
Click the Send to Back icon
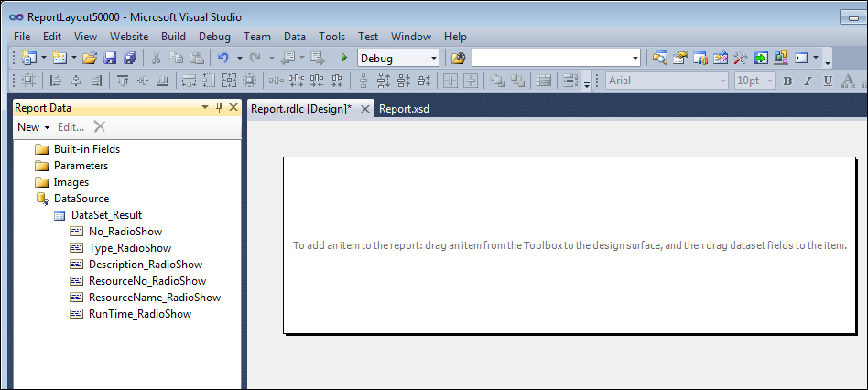517,81
